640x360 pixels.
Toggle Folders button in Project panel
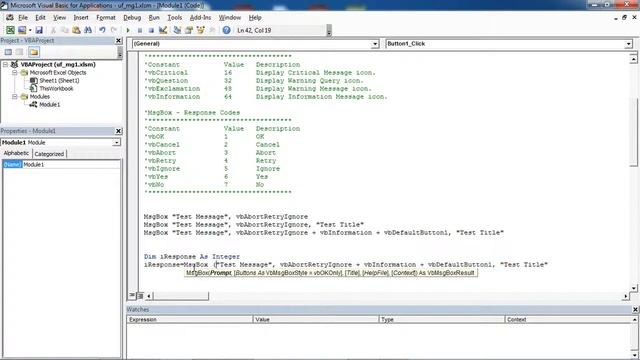34,52
